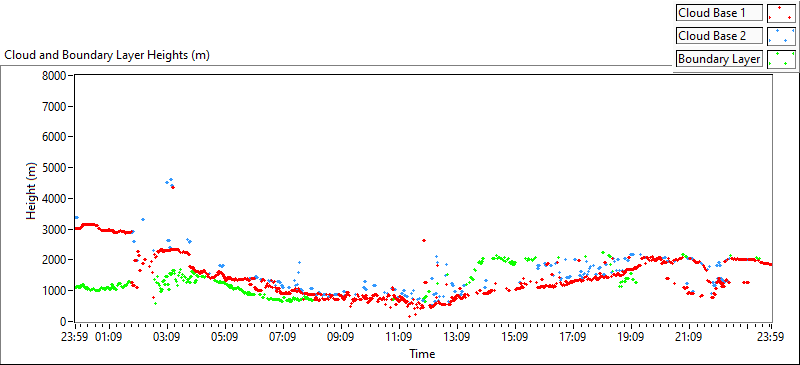
Task: Click the Cloud and Boundary Layer Heights title
Action: [107, 55]
